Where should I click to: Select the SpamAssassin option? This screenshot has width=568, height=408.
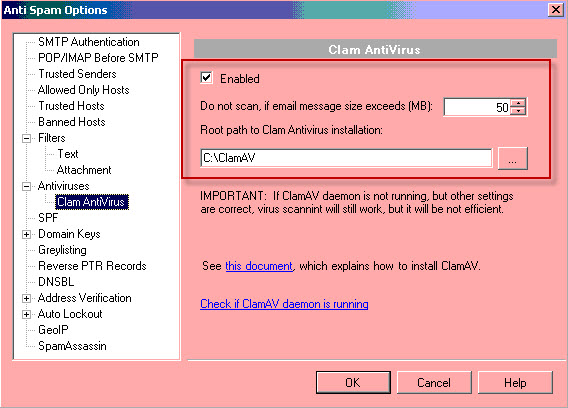72,346
